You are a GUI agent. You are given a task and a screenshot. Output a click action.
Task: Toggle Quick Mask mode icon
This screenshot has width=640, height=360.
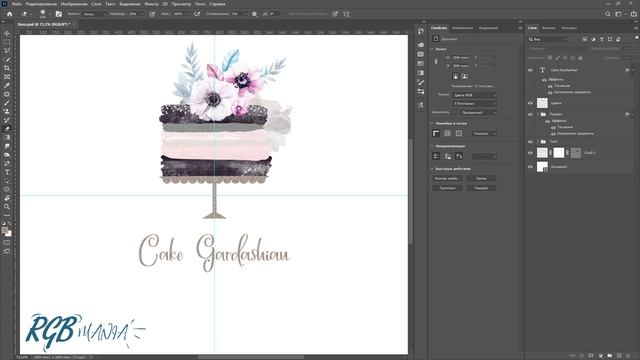coord(7,242)
